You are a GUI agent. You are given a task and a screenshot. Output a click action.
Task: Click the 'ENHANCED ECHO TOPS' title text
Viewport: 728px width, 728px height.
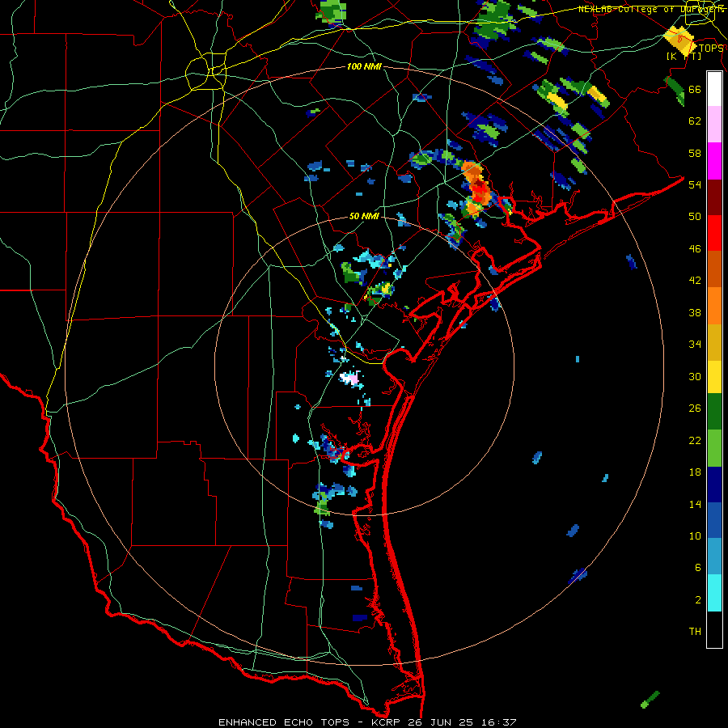tap(284, 722)
